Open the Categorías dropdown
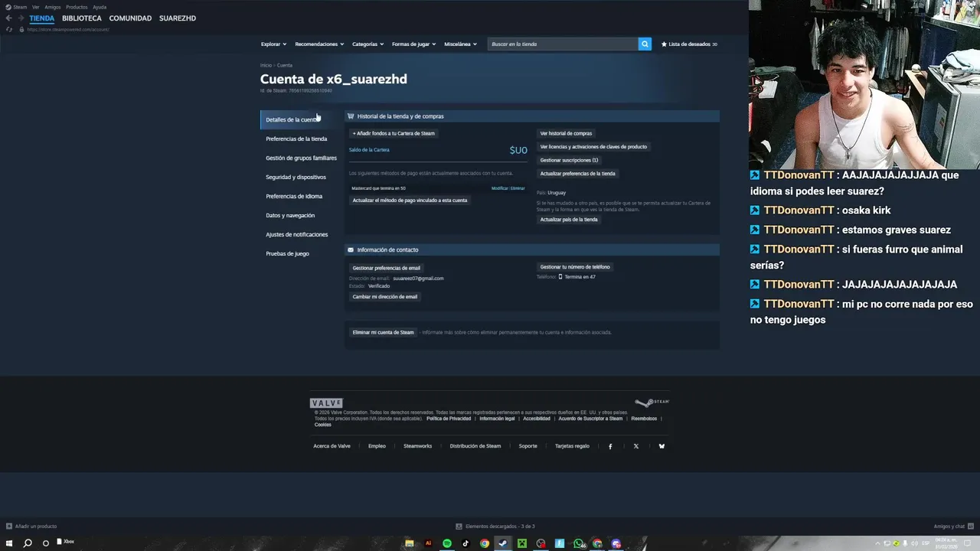The height and width of the screenshot is (551, 980). [367, 44]
